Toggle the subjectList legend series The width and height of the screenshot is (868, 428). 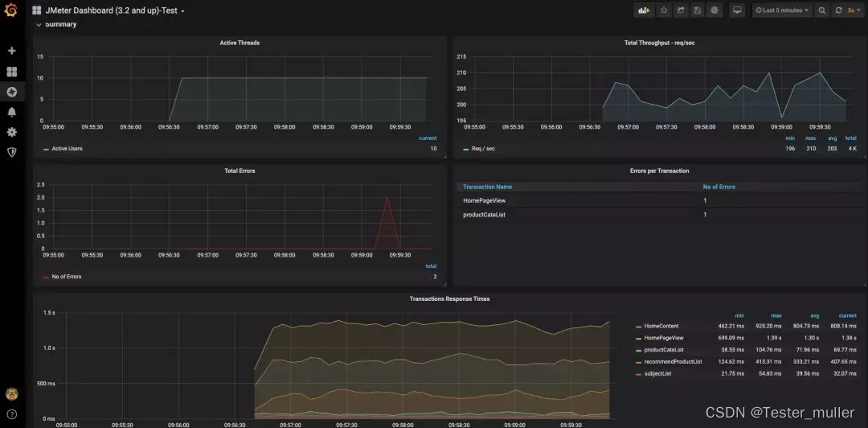[x=657, y=373]
